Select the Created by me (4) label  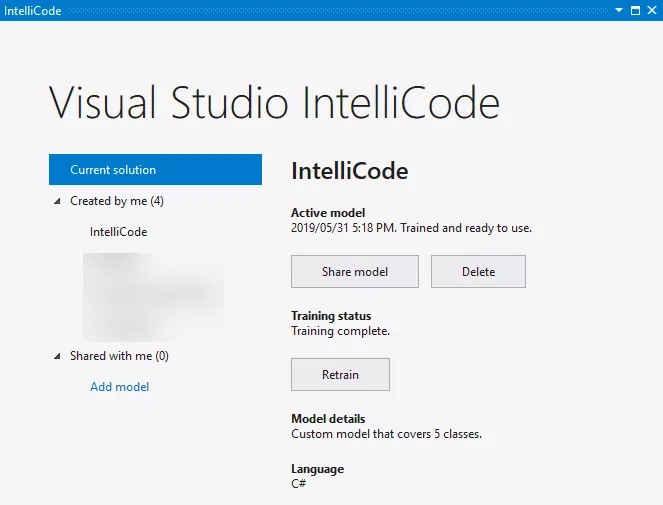coord(116,201)
